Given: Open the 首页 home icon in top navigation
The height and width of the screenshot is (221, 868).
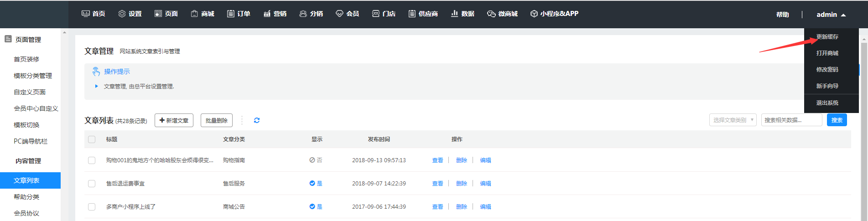Looking at the screenshot, I should pos(85,14).
